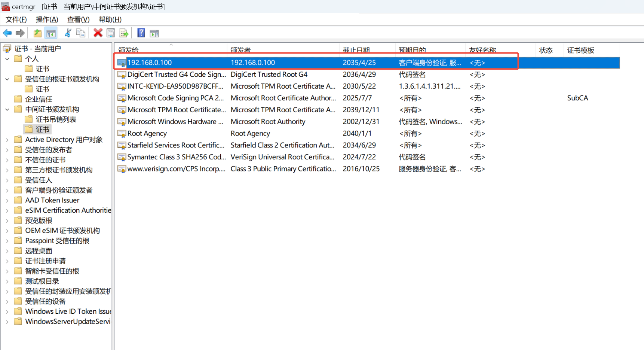Screen dimensions: 644x350
Task: Click issuer Starfield Class 2 Certification Aut...
Action: tap(282, 145)
